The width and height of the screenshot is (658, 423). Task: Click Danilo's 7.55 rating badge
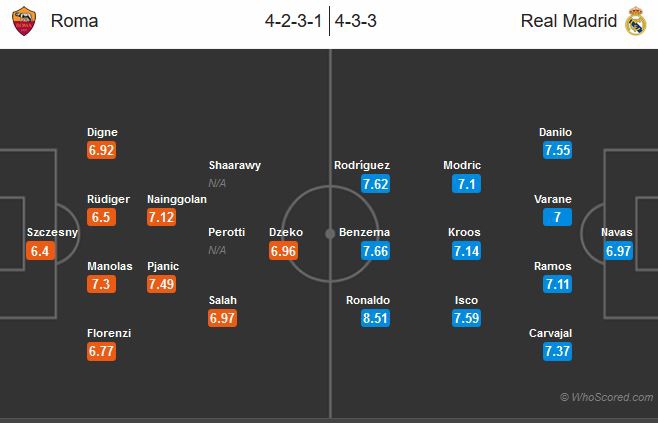(557, 150)
